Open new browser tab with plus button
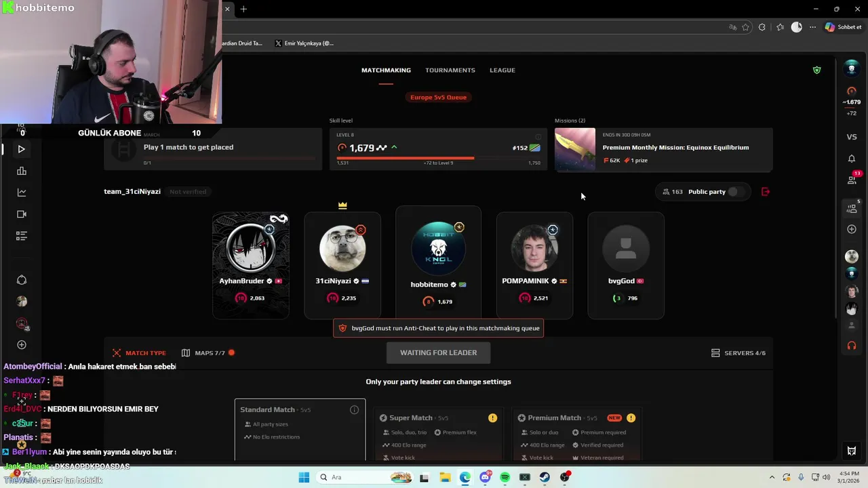The image size is (868, 488). click(243, 9)
